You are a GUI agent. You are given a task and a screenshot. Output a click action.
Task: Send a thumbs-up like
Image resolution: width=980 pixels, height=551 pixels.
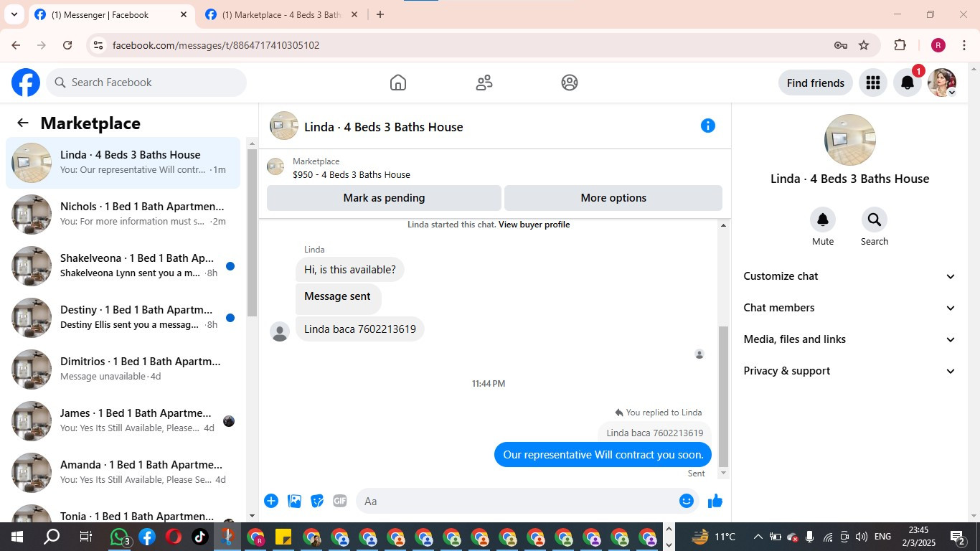click(x=715, y=501)
